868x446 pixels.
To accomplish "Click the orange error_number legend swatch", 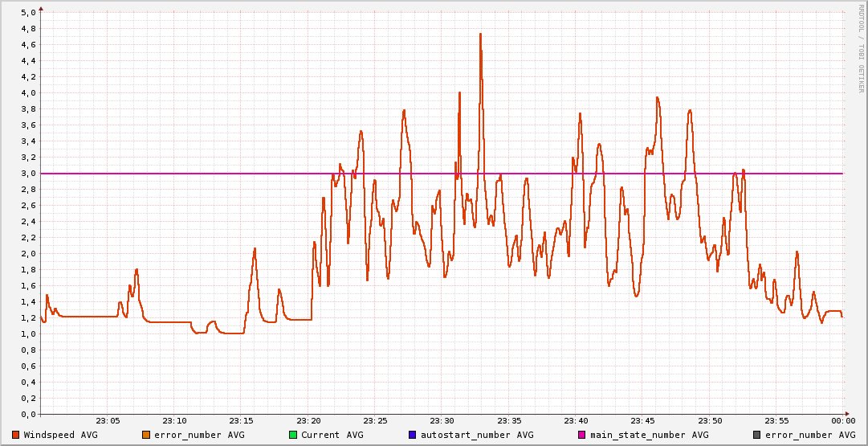I will [x=145, y=435].
